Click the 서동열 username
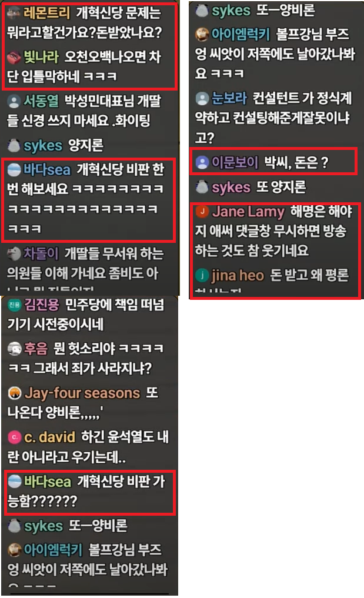The width and height of the screenshot is (364, 598). [x=41, y=102]
